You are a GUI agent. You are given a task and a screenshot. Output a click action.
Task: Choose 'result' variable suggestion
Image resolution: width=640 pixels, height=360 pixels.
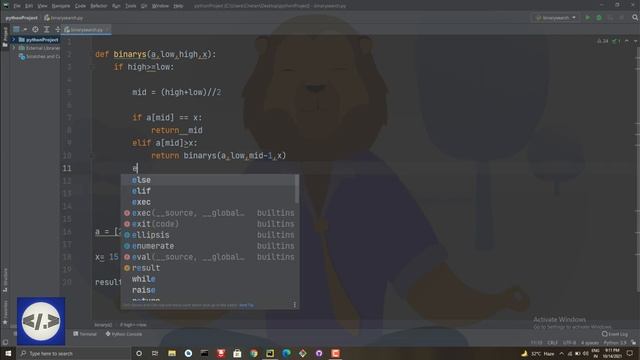[210, 268]
